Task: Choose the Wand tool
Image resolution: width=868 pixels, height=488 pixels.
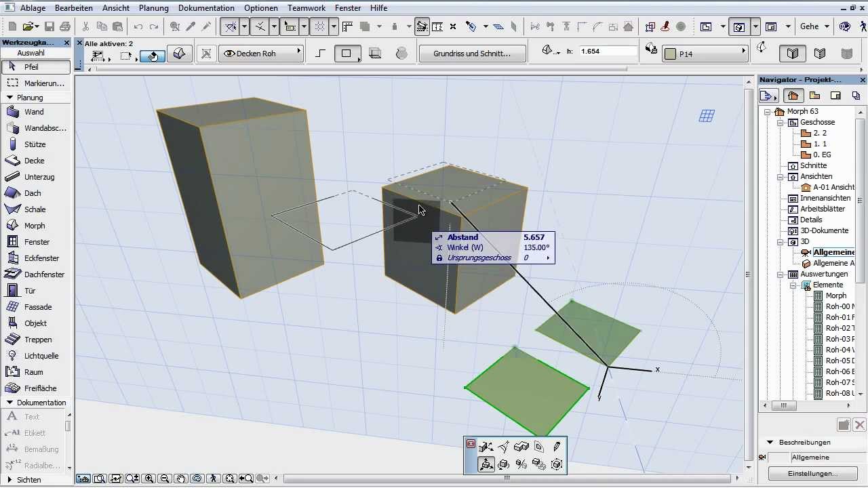Action: point(35,112)
